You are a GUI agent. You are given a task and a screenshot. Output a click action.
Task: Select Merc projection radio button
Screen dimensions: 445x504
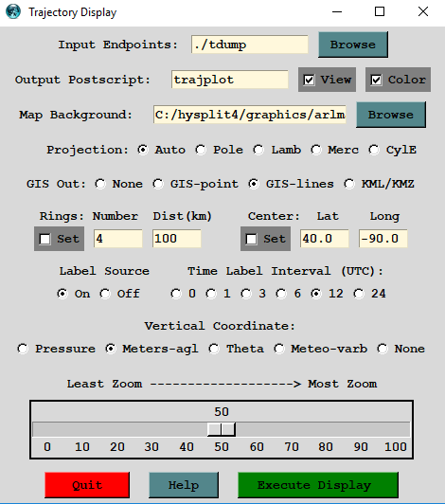[x=335, y=150]
